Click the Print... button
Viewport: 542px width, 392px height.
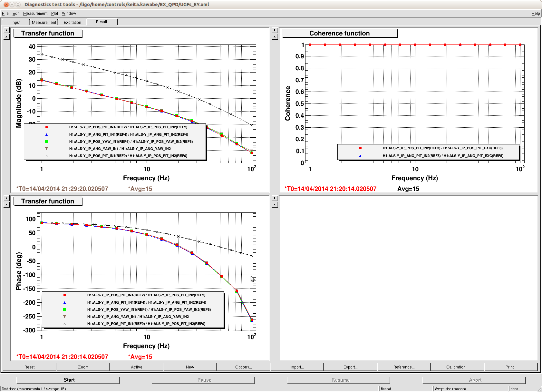pos(511,367)
